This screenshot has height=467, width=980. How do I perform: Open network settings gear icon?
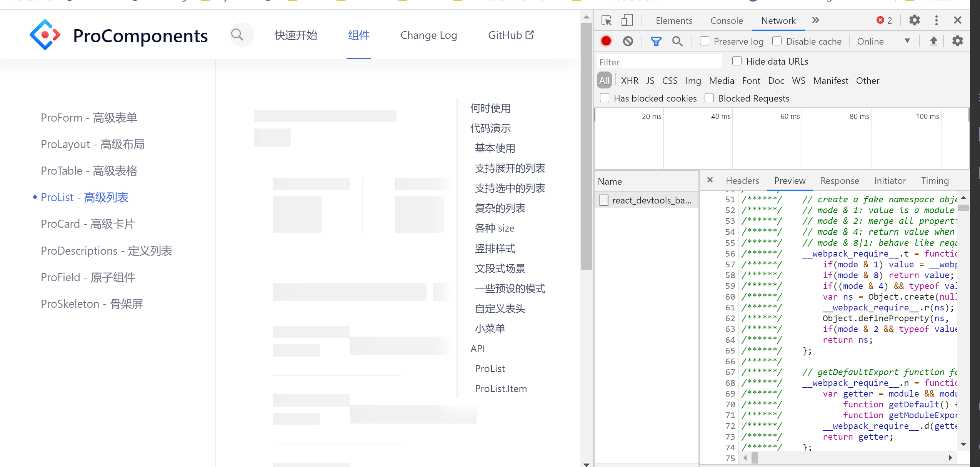[957, 41]
